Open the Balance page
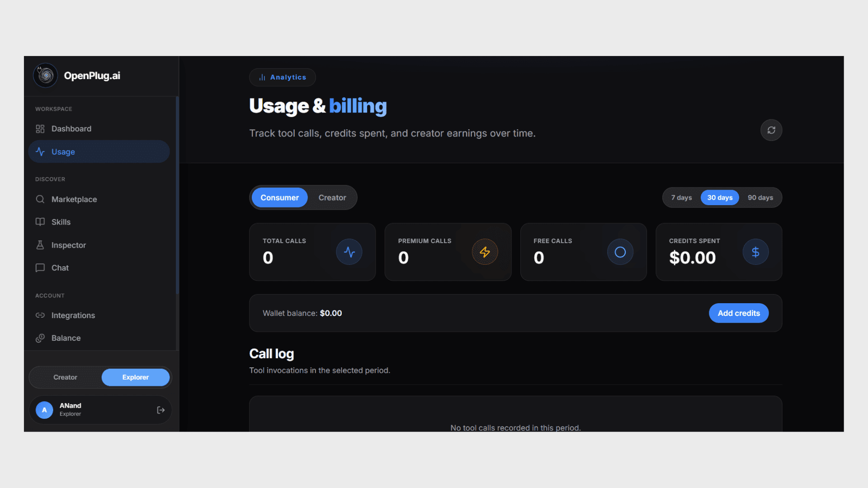The image size is (868, 488). 99,338
